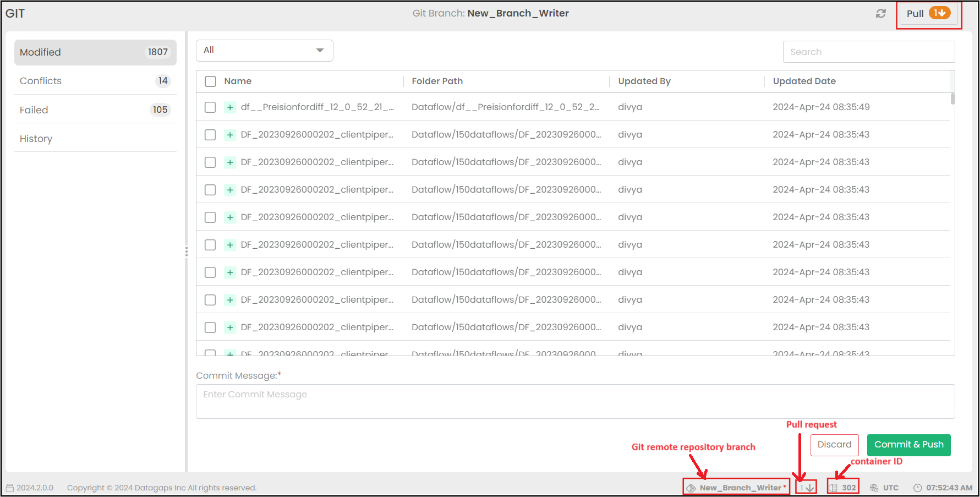Click the refresh icon next to Pull
The height and width of the screenshot is (497, 980).
(880, 14)
